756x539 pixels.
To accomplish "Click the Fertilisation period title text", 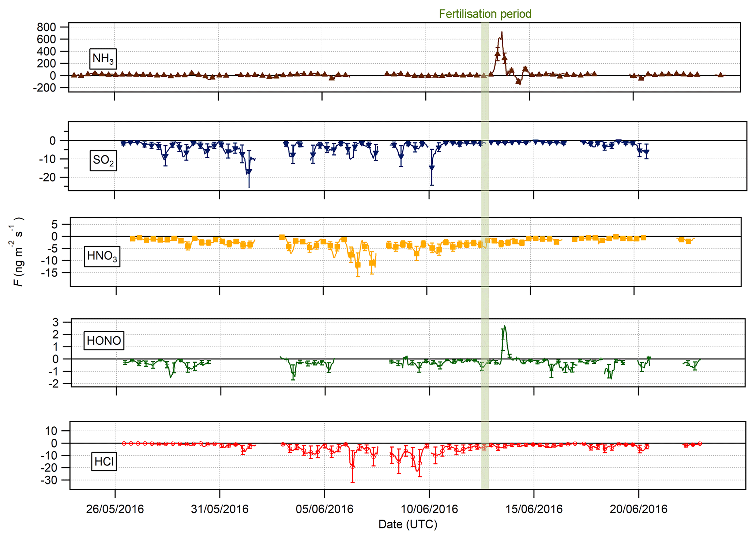I will (x=485, y=14).
